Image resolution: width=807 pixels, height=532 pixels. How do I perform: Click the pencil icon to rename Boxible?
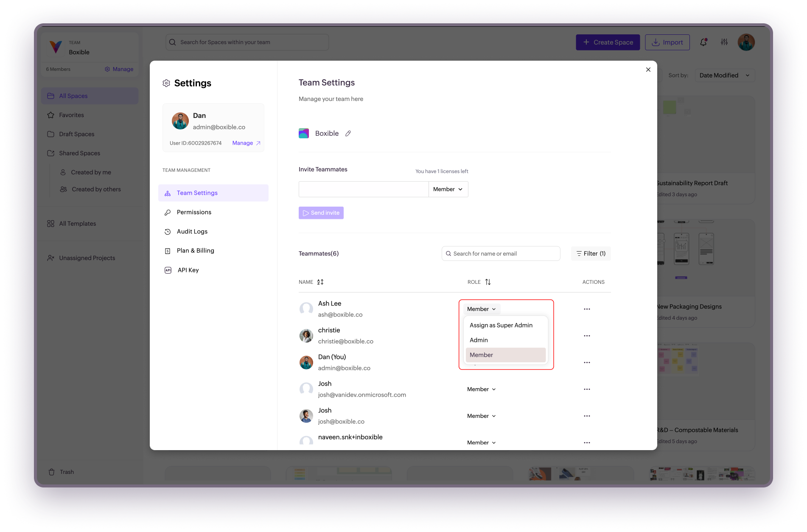pos(348,134)
